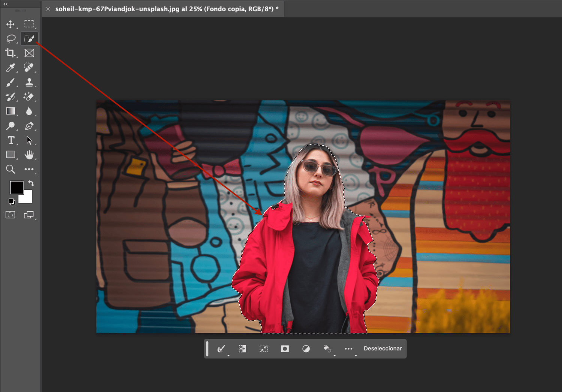Click Deseleccionar button

[383, 349]
